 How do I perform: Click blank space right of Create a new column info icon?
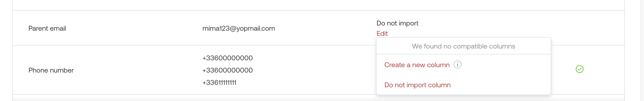[x=505, y=65]
